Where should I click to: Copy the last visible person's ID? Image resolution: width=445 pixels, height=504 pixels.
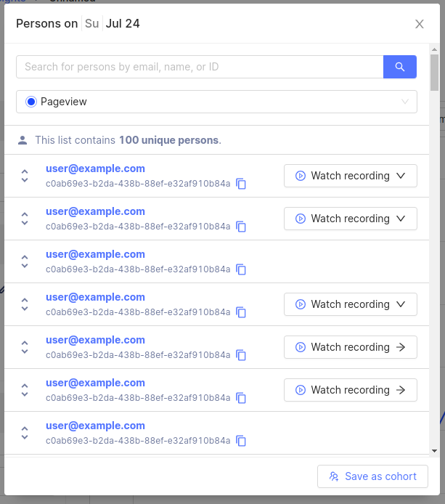pos(242,442)
